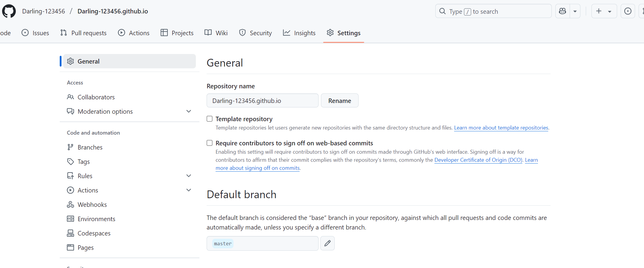
Task: Open Learn more about template repositories link
Action: click(x=501, y=128)
